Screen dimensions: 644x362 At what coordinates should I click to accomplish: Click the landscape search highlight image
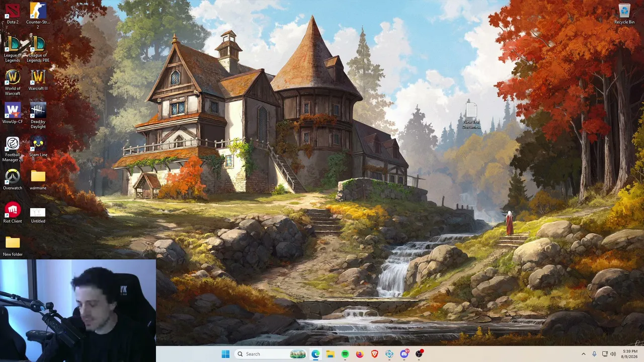point(298,354)
